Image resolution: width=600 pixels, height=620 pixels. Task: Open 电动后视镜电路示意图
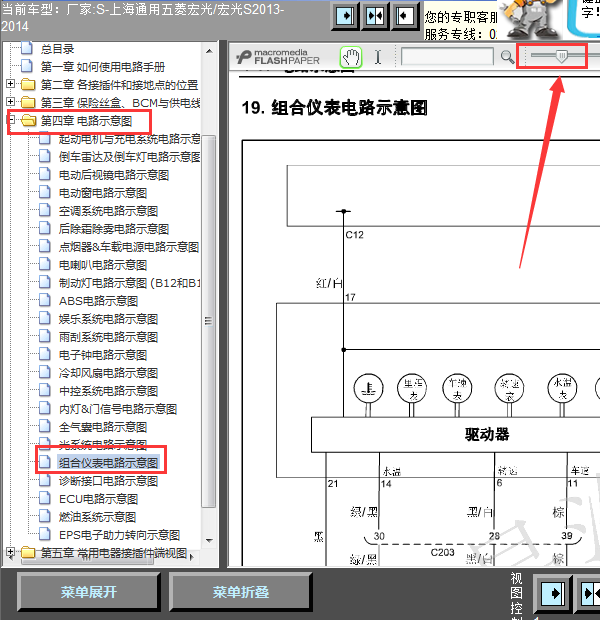pyautogui.click(x=114, y=175)
